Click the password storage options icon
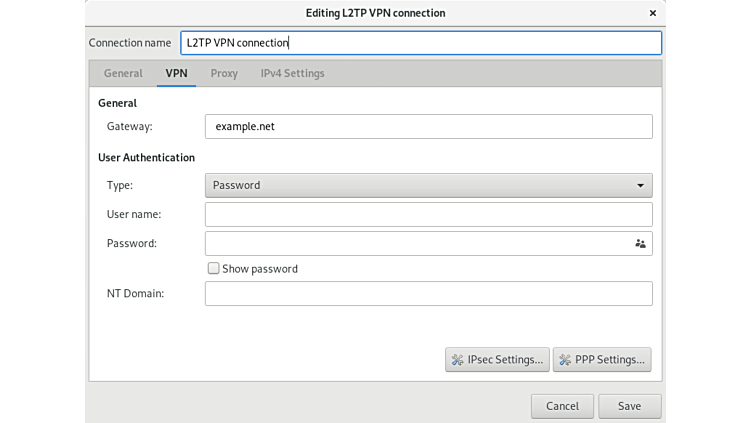This screenshot has height=423, width=752. (x=640, y=243)
